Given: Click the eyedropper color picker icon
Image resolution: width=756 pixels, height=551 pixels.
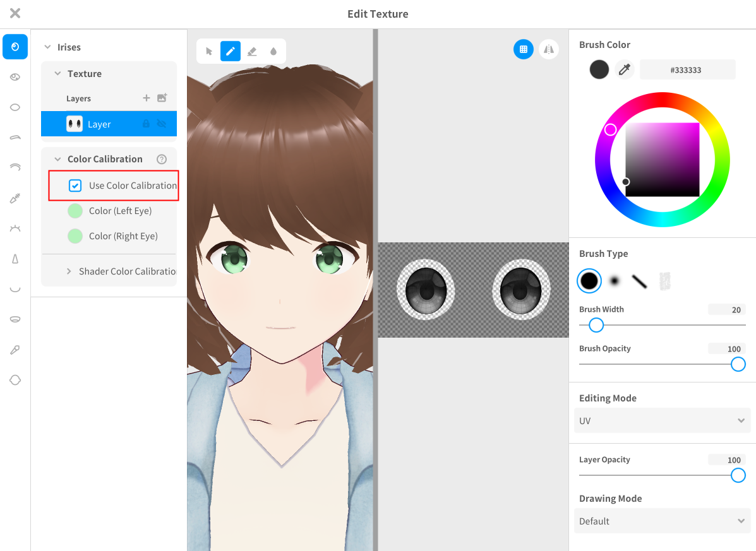Looking at the screenshot, I should click(x=625, y=69).
